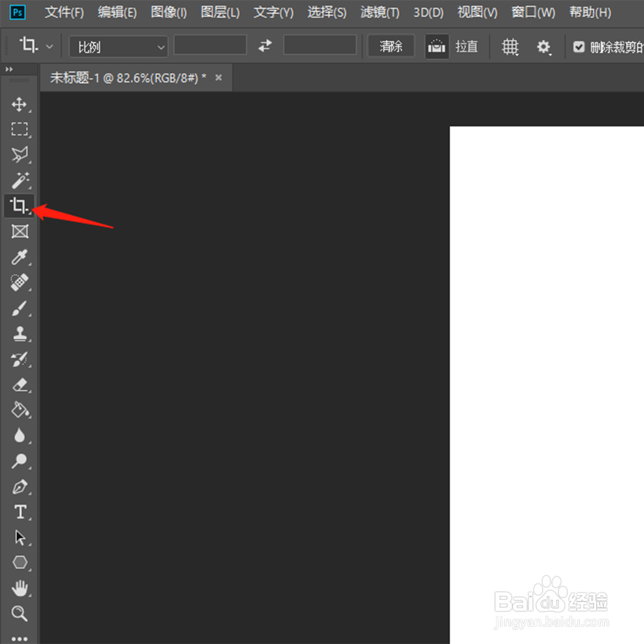This screenshot has height=644, width=644.
Task: Select the Eyedropper tool
Action: 20,257
